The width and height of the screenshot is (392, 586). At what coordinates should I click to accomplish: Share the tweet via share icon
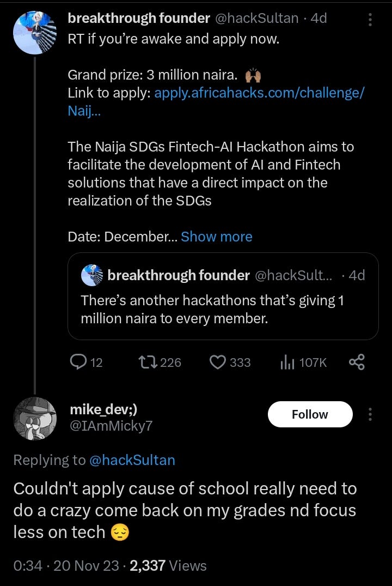356,362
